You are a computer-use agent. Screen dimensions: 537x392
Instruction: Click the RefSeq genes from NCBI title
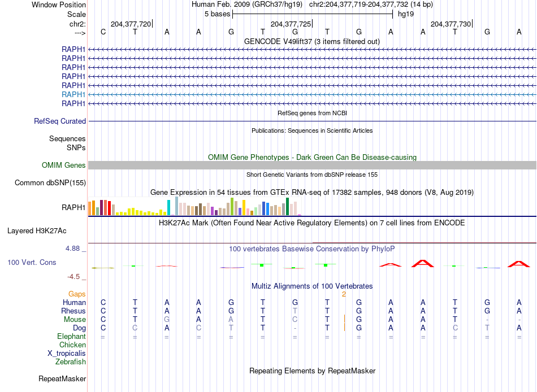tap(313, 113)
